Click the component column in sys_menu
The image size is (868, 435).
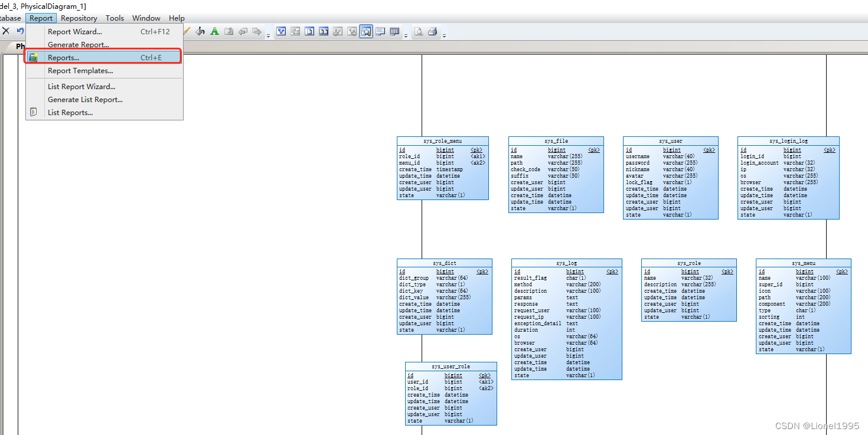[772, 304]
